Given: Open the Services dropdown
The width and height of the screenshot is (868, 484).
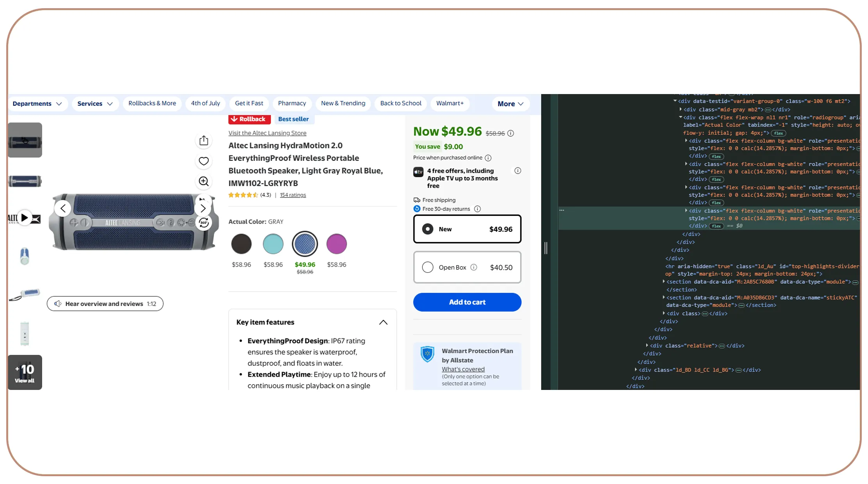Looking at the screenshot, I should click(x=95, y=104).
